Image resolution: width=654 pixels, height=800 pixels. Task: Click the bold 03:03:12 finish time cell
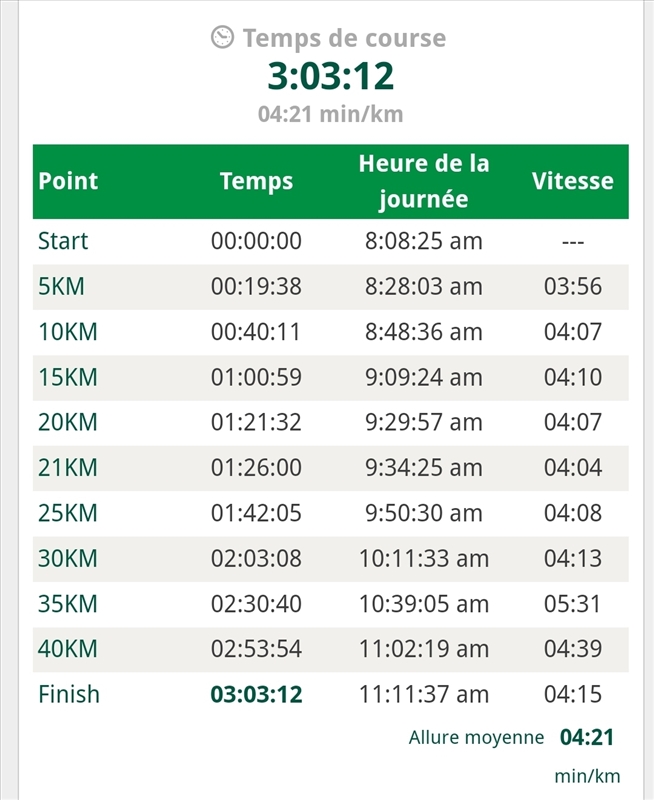coord(256,693)
